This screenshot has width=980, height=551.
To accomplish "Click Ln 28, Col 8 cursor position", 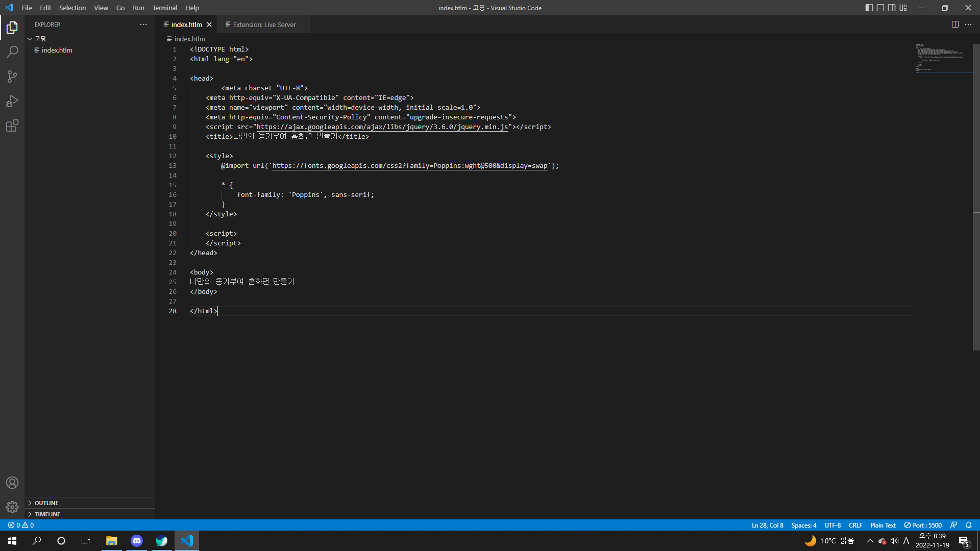I will (x=767, y=525).
